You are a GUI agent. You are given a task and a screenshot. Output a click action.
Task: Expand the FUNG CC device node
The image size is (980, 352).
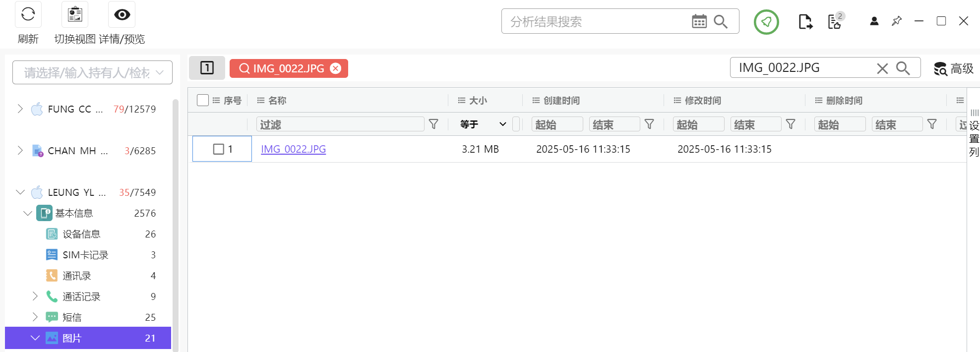click(20, 109)
